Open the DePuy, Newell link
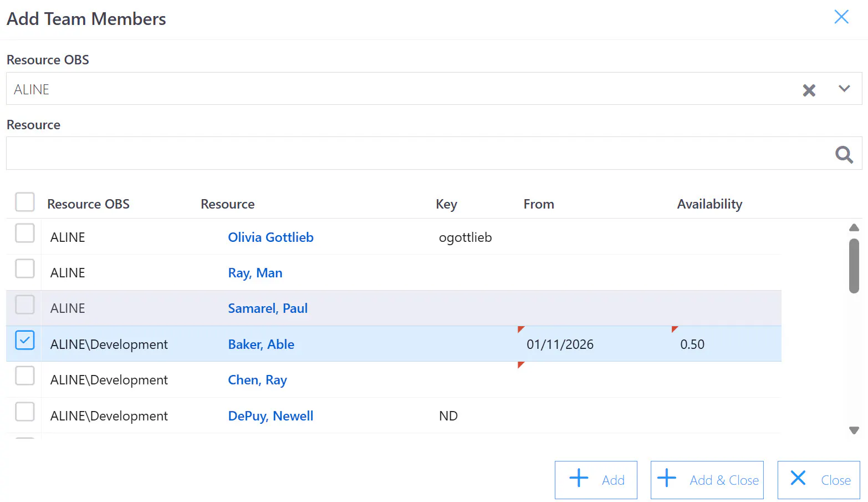 click(271, 416)
